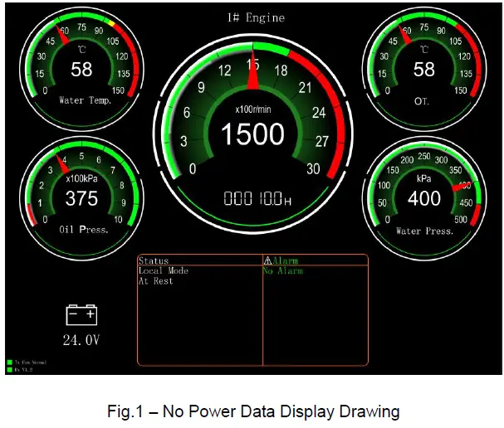Click the 400 water pressure value
This screenshot has width=504, height=428.
click(x=424, y=198)
